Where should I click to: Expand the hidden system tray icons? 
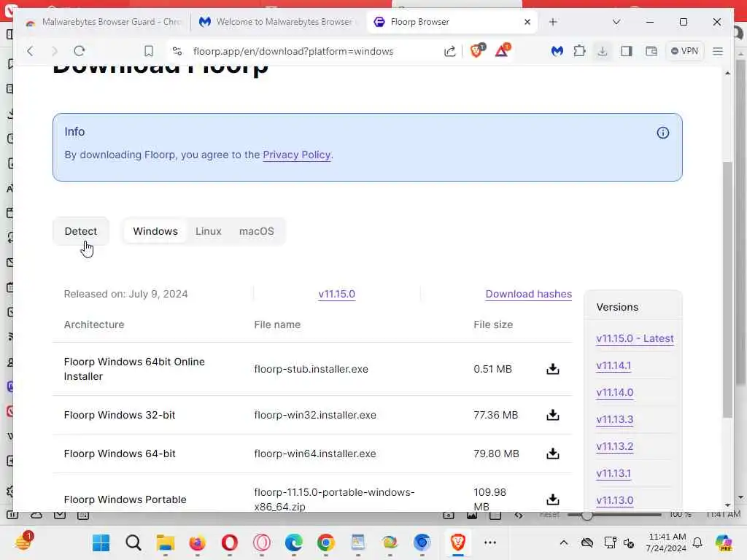click(564, 542)
